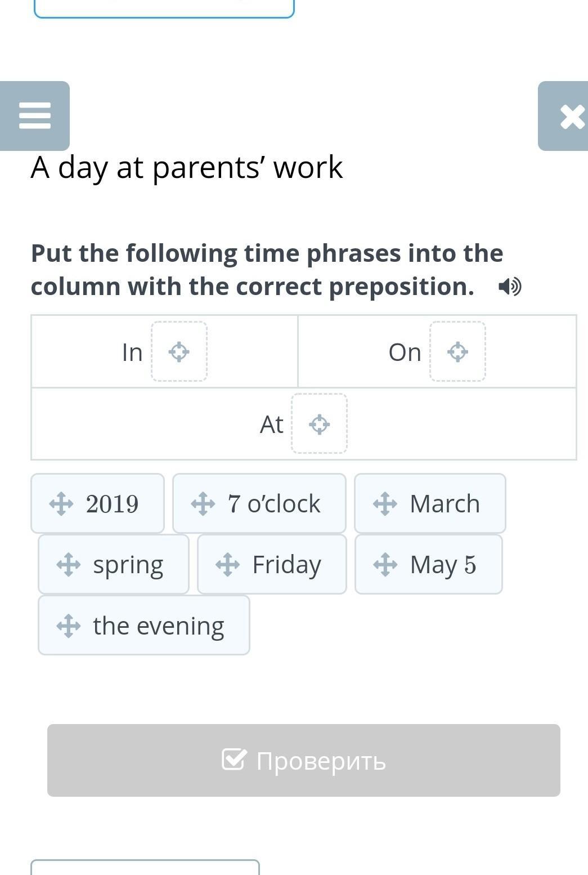Select the In column drop target
Screen dimensions: 588x875
[179, 352]
